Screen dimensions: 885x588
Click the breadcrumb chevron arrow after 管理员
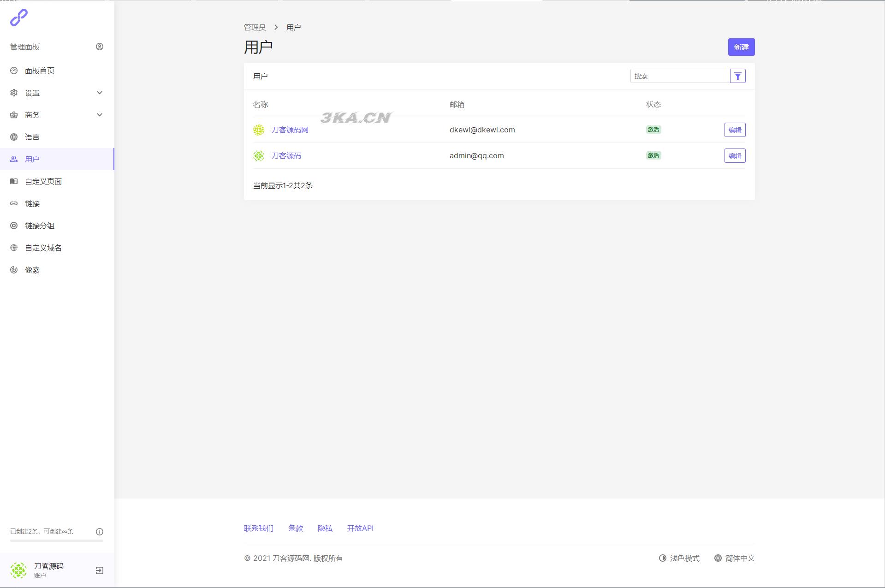click(x=276, y=27)
